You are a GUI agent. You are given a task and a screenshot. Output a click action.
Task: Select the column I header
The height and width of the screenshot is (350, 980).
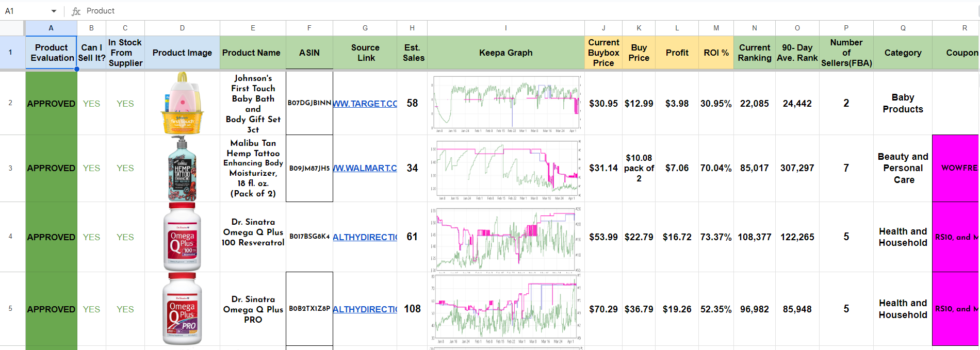(505, 28)
